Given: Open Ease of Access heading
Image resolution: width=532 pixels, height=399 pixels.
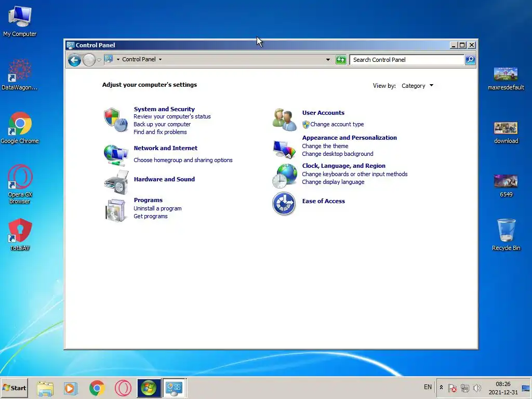Looking at the screenshot, I should coord(323,201).
